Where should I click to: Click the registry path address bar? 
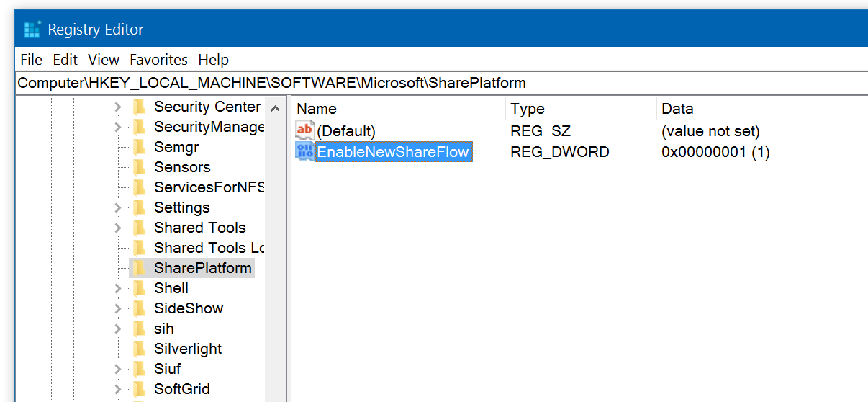[441, 82]
